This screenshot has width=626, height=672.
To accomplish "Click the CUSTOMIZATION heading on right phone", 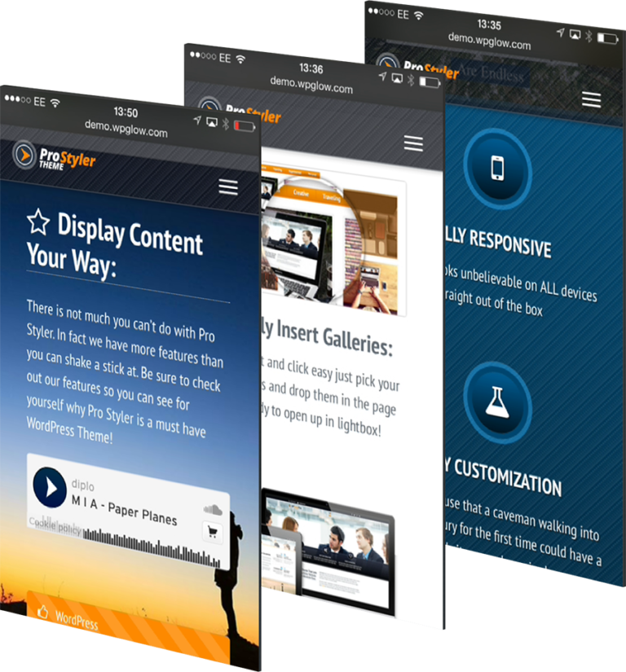I will point(503,477).
